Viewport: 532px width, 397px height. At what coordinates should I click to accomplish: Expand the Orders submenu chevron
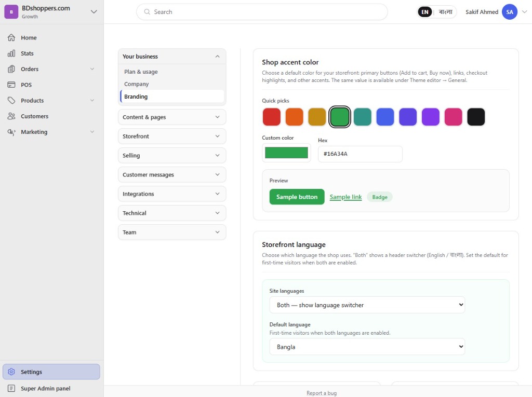92,69
